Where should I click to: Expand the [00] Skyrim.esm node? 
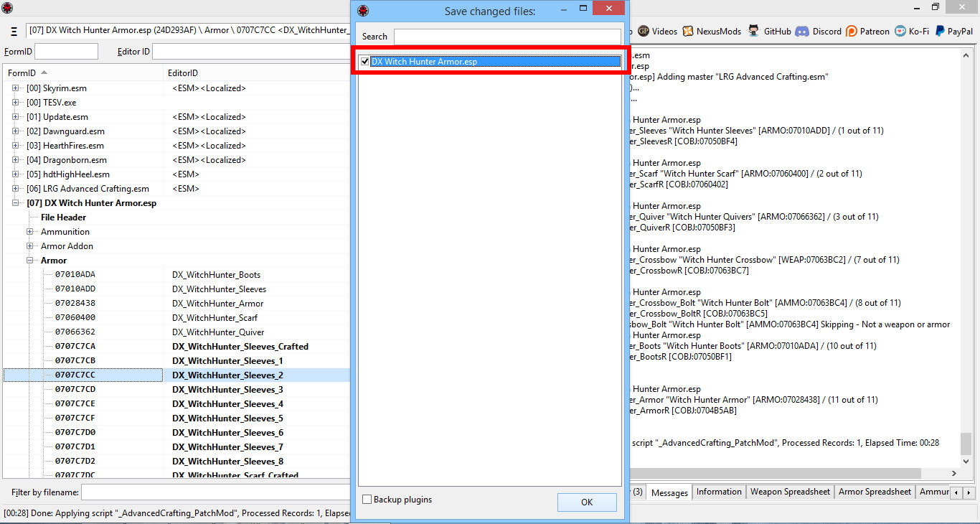coord(16,88)
